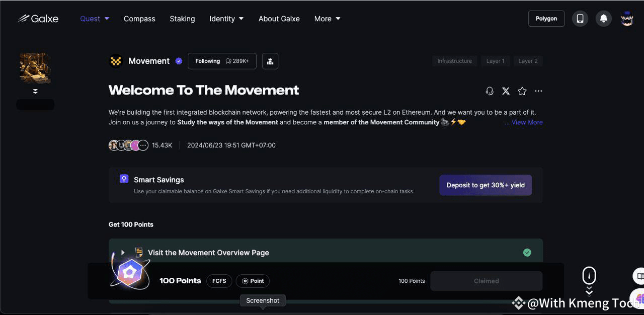Open notifications bell
The height and width of the screenshot is (315, 644).
(604, 19)
